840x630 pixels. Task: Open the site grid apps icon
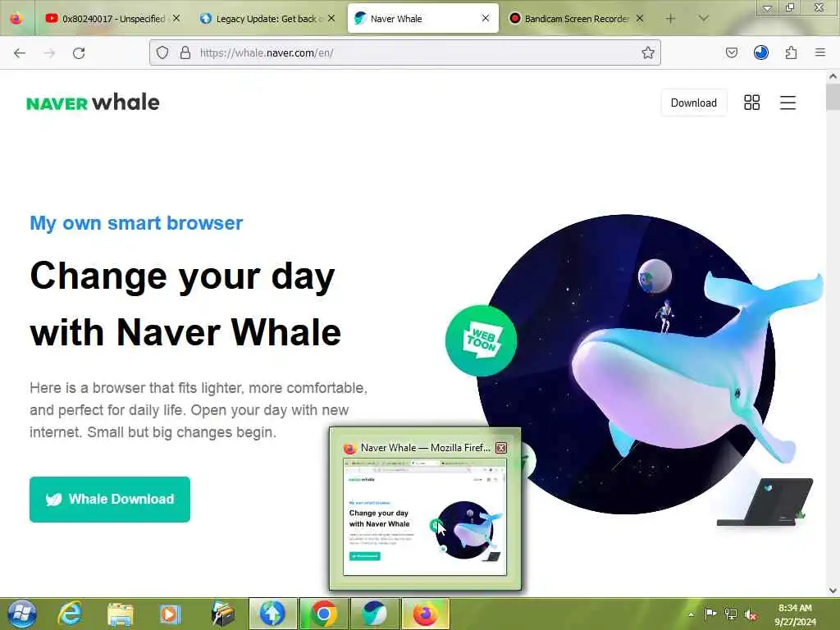(751, 103)
